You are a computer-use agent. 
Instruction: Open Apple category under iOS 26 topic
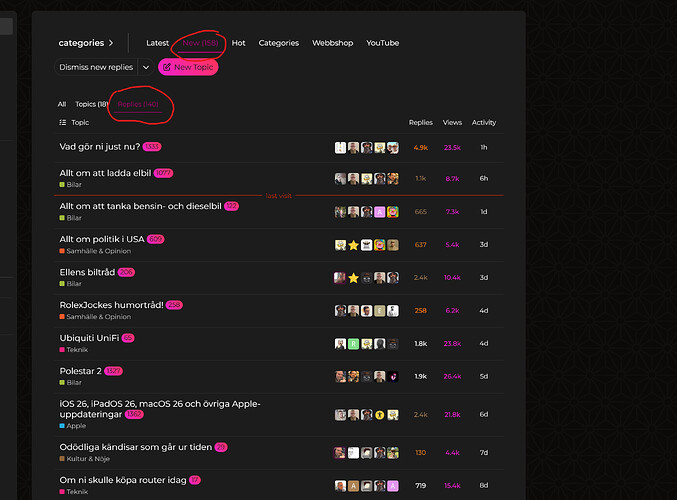73,426
